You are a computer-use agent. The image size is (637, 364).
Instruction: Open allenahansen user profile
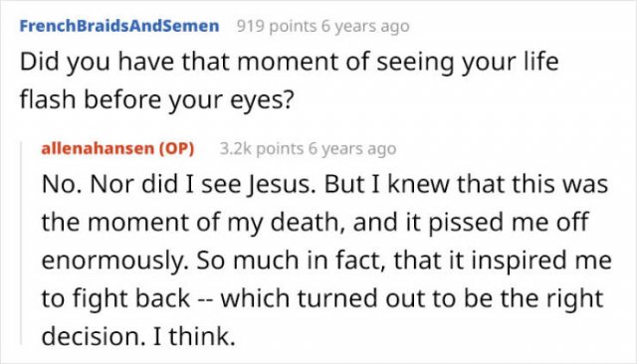coord(98,148)
